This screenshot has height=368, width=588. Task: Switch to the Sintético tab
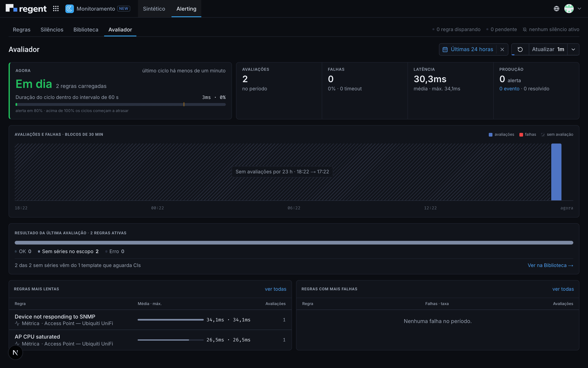coord(154,9)
